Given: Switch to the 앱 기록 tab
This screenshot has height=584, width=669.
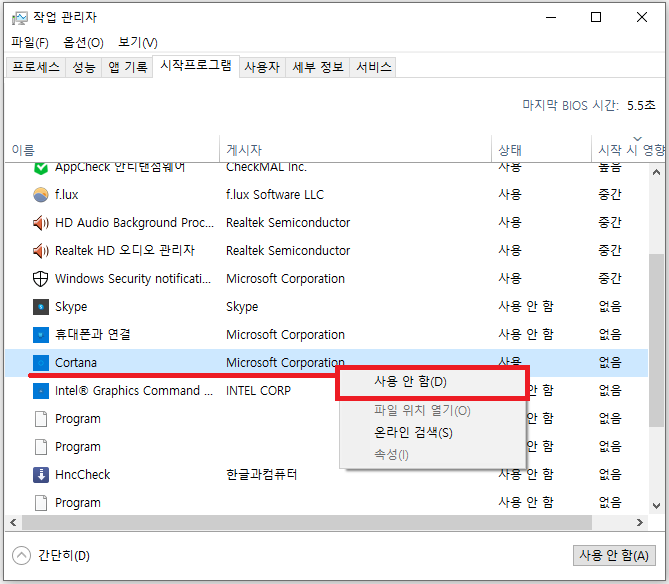Looking at the screenshot, I should pyautogui.click(x=128, y=67).
